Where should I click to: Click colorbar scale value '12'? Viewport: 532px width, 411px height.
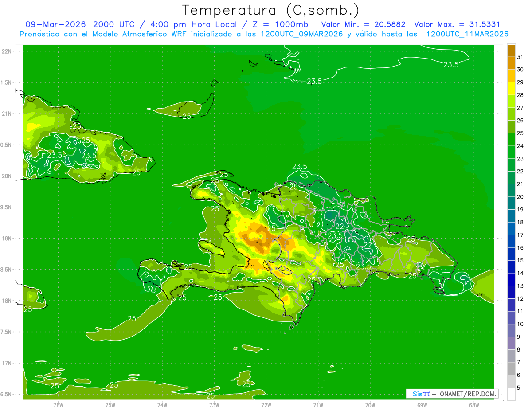520,299
